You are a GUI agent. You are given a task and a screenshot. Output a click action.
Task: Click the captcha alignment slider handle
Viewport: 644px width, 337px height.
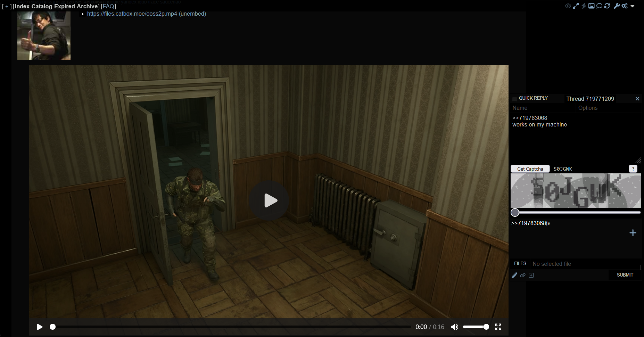click(515, 213)
